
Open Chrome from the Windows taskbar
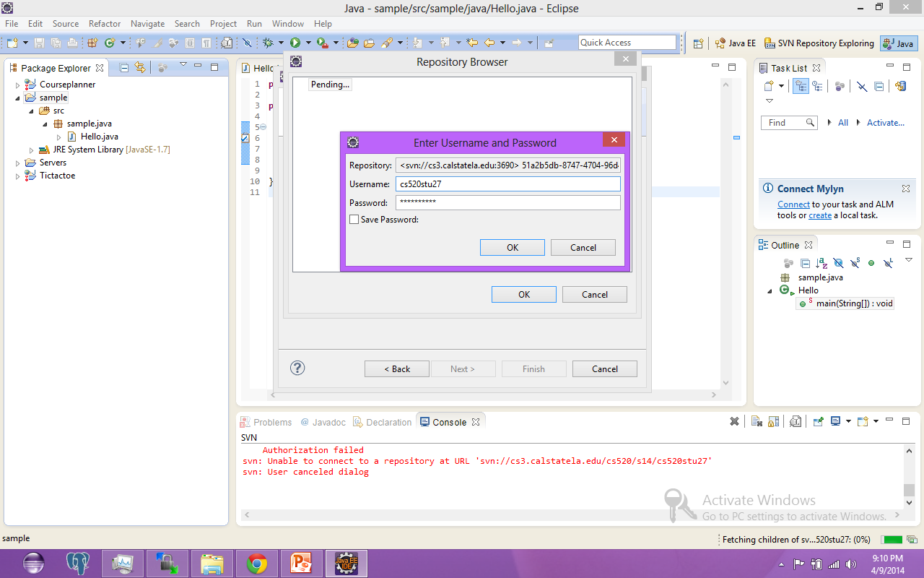coord(257,563)
